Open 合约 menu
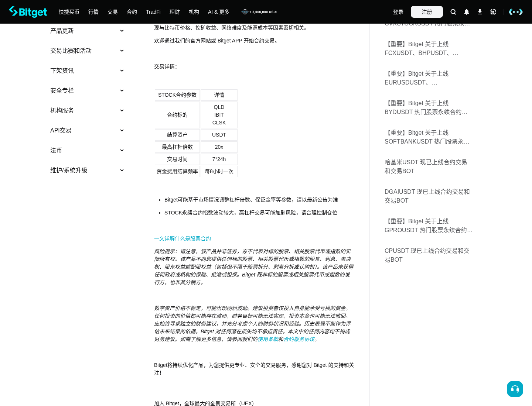 click(x=132, y=12)
